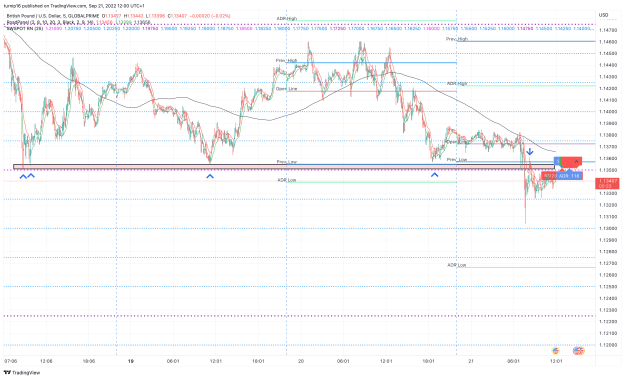This screenshot has height=379, width=625.
Task: Select the blue ADR: 118 label
Action: pos(569,176)
